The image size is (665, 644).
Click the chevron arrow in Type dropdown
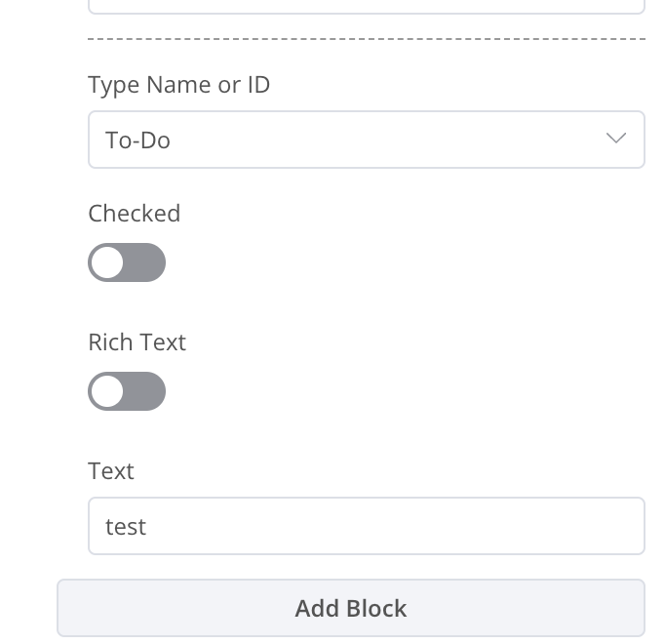pyautogui.click(x=615, y=139)
